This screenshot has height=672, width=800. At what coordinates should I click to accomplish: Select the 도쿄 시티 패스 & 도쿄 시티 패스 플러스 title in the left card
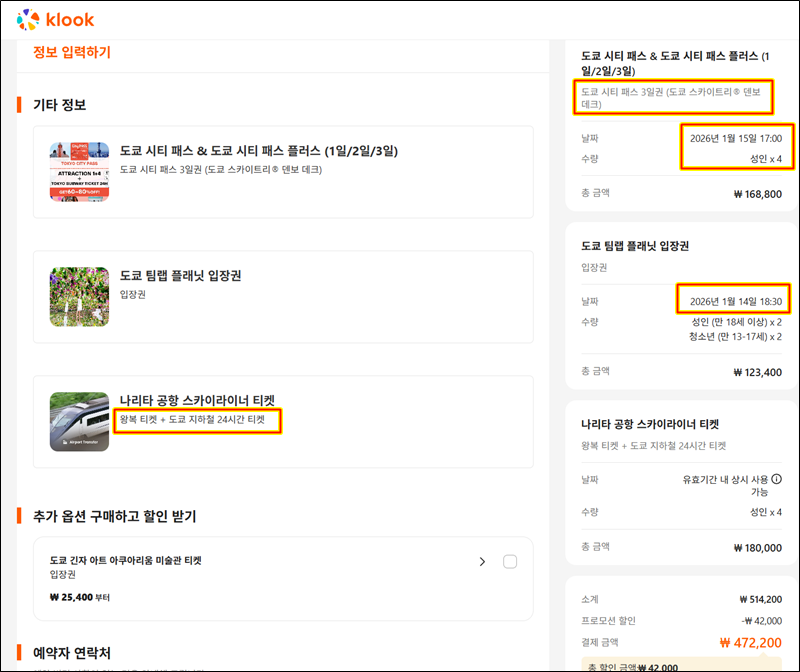[x=259, y=151]
